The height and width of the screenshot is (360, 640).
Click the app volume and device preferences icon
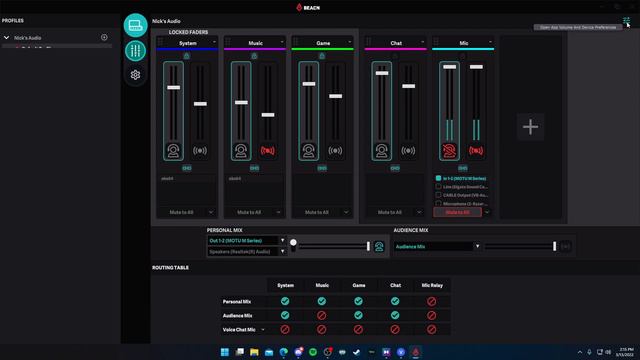pyautogui.click(x=626, y=20)
